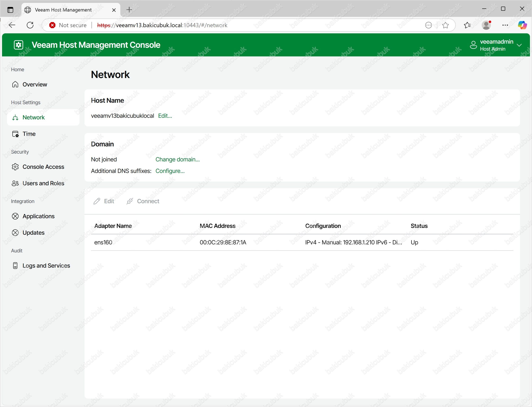Click the veeamv13bakicubuklocal host name text
The image size is (532, 407).
pos(122,116)
